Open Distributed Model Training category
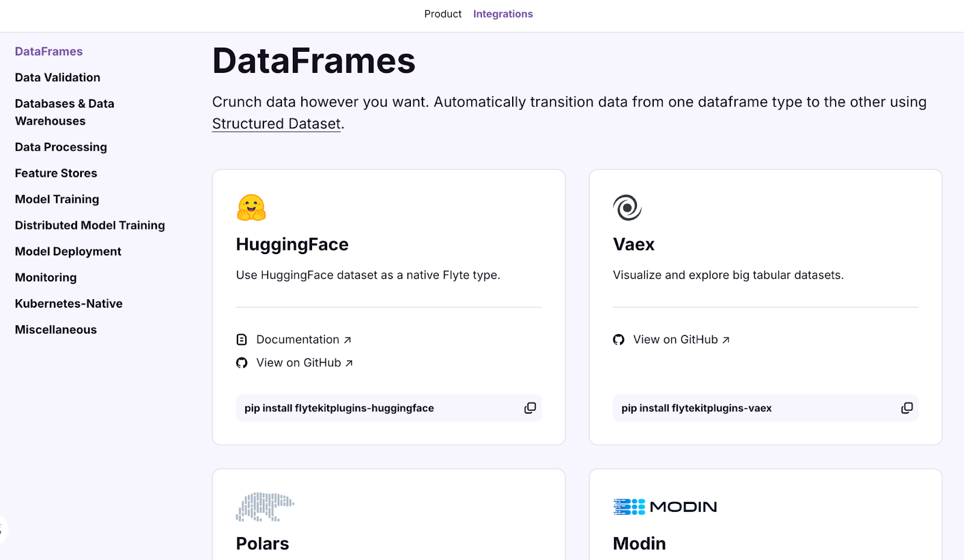The width and height of the screenshot is (964, 560). coord(90,225)
